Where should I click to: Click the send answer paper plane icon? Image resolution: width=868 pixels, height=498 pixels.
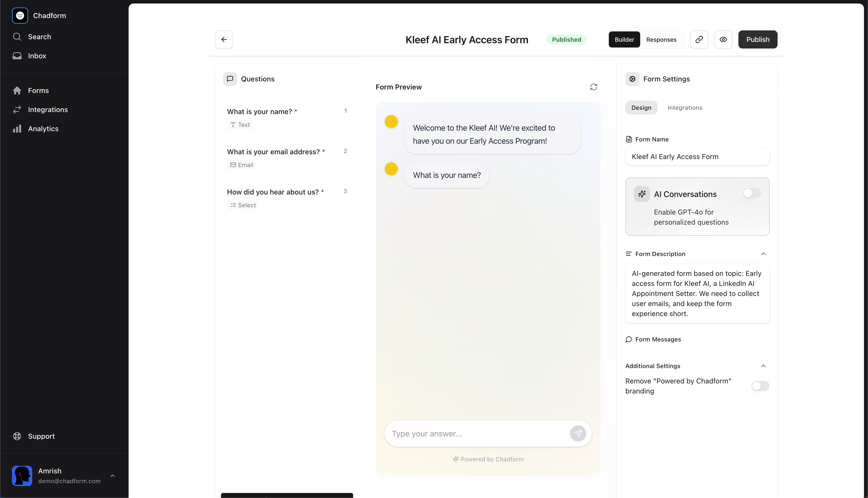578,433
